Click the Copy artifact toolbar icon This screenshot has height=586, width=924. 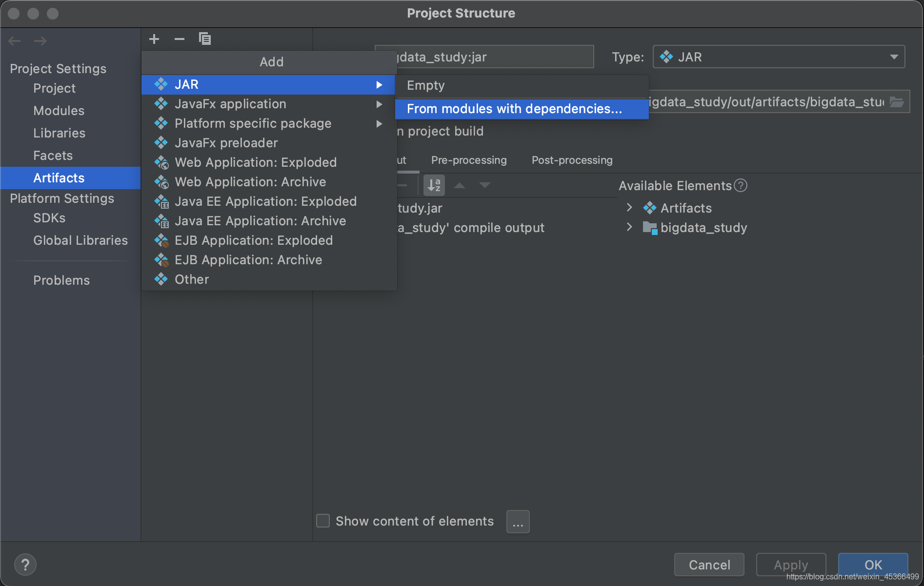tap(205, 39)
